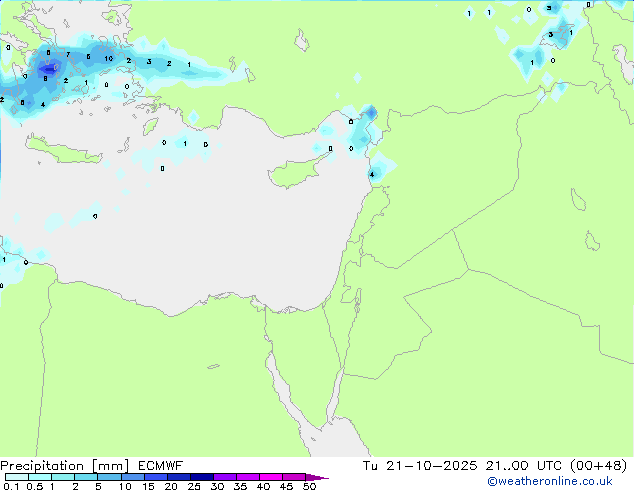Viewport: 634px width, 490px height.
Task: Click the '(00+48)' forecast offset text
Action: pos(598,466)
